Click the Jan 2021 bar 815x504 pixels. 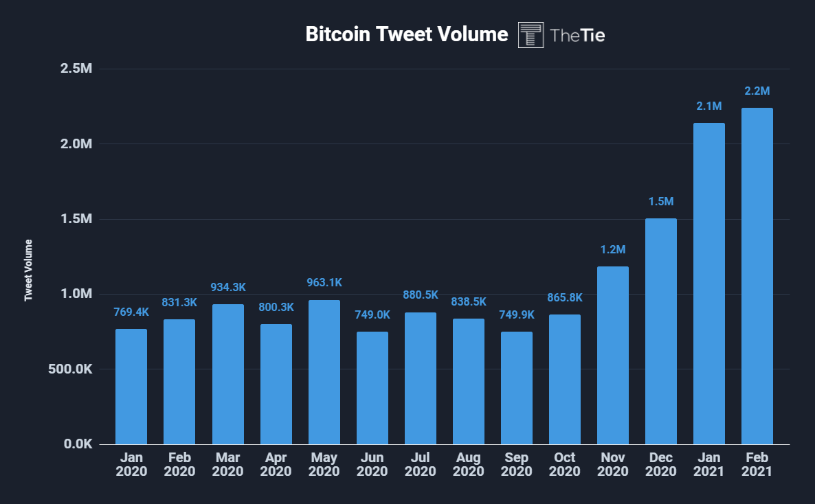(709, 284)
